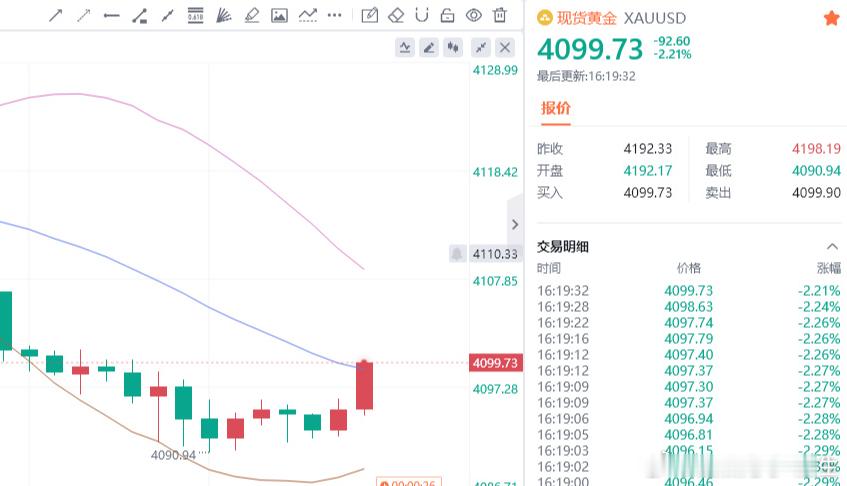The height and width of the screenshot is (486, 847).
Task: Open more drawing tools ellipsis menu
Action: point(334,15)
